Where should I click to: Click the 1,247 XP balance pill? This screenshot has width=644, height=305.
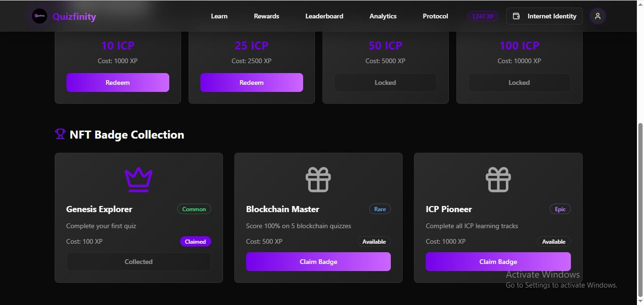pyautogui.click(x=483, y=16)
